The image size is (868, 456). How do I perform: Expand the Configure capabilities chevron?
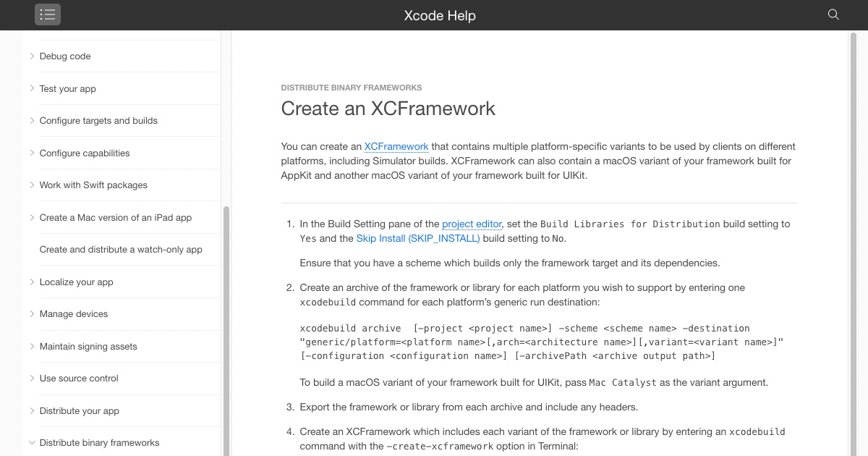tap(32, 153)
